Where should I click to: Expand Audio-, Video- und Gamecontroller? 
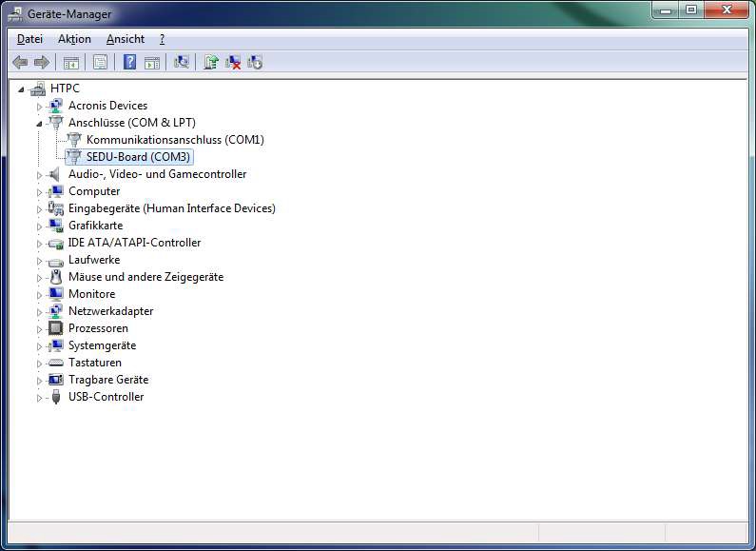40,175
